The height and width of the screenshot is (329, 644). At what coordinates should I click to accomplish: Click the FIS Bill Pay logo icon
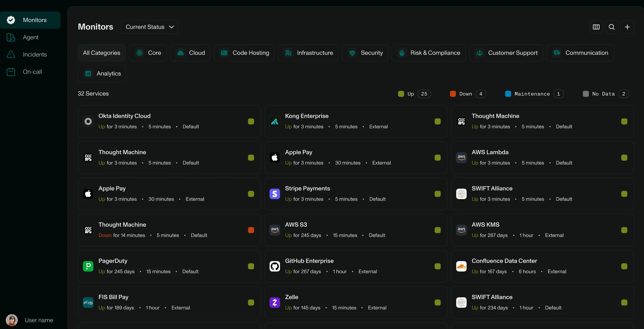tap(88, 303)
